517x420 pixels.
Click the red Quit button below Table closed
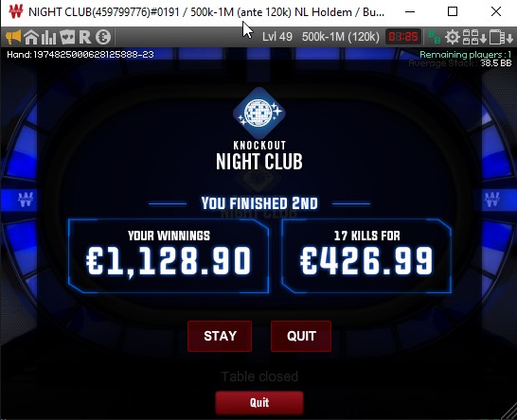(259, 402)
